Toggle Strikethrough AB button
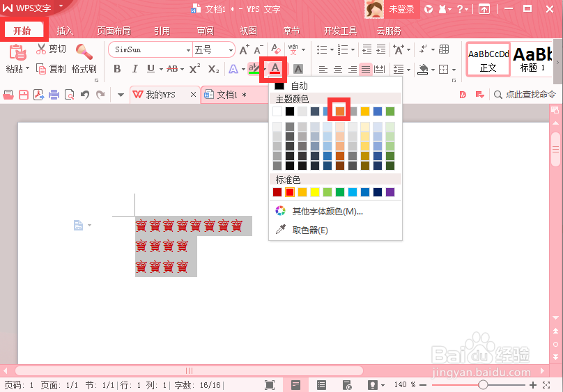This screenshot has width=563, height=392. [x=172, y=69]
